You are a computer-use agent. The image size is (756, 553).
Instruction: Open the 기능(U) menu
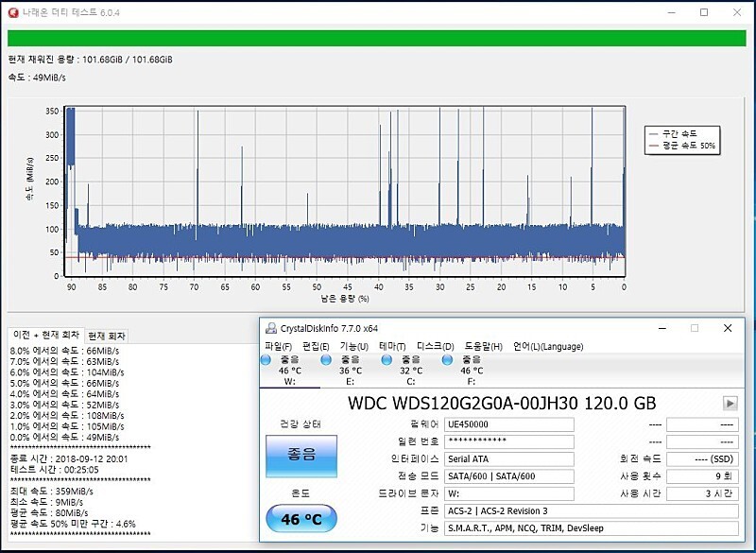[353, 346]
